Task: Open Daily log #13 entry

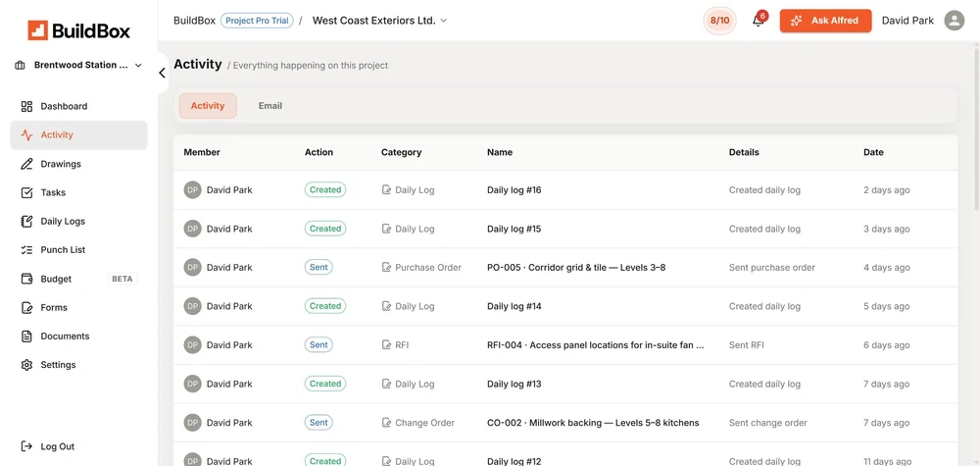Action: 514,384
